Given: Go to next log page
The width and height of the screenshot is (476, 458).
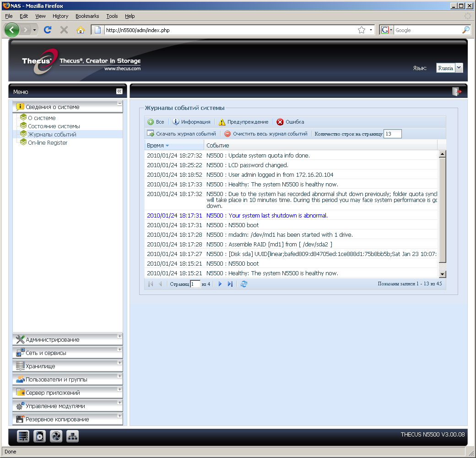Looking at the screenshot, I should 220,284.
